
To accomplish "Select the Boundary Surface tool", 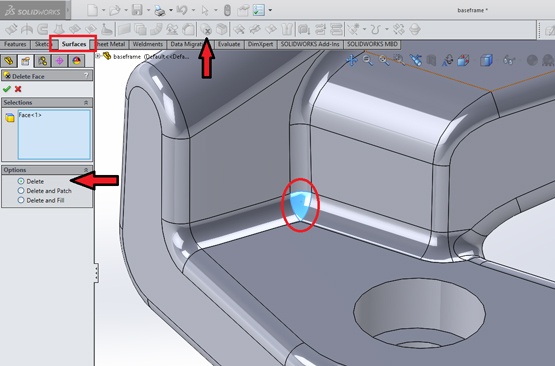I will click(75, 29).
